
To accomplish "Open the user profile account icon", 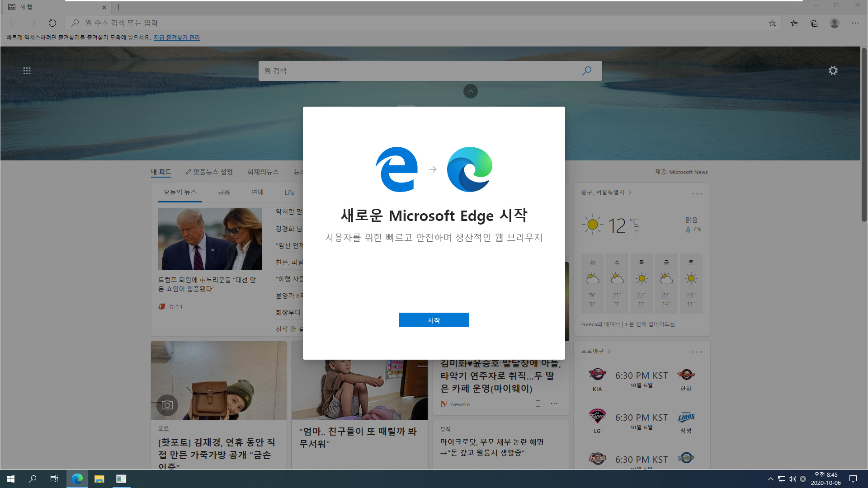I will click(834, 23).
